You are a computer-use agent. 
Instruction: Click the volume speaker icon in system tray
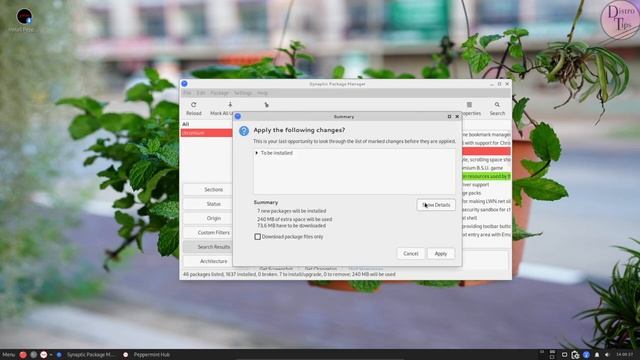click(x=607, y=355)
